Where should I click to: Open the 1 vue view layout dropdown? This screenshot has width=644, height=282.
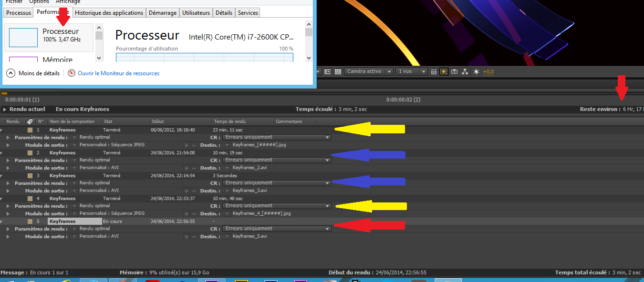(412, 71)
